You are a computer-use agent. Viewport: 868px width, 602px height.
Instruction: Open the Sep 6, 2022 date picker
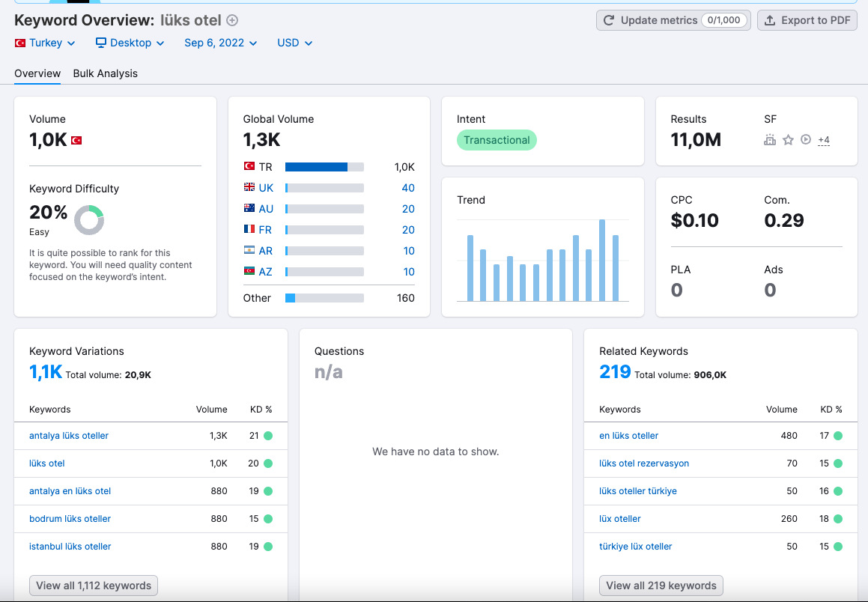(221, 43)
